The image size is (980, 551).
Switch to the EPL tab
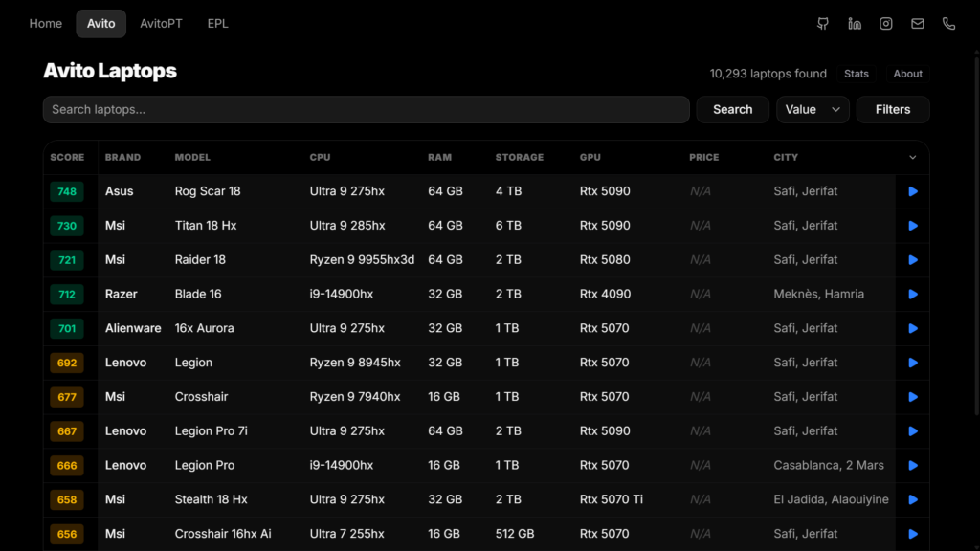[217, 24]
